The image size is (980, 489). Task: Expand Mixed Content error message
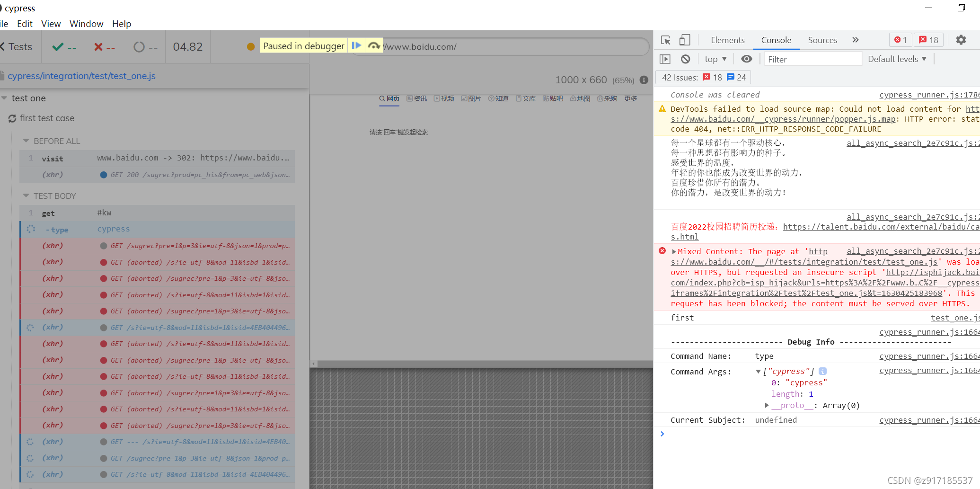674,252
